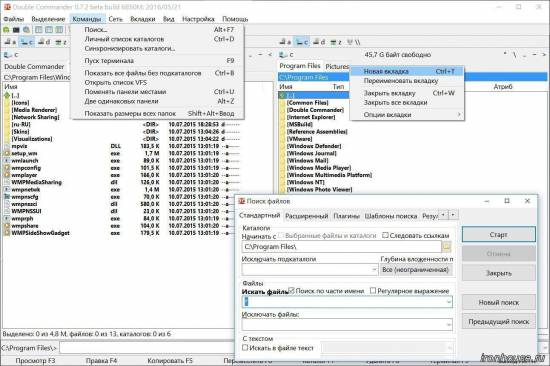Click the Предыдущий поиск button
This screenshot has width=550, height=366.
(498, 321)
